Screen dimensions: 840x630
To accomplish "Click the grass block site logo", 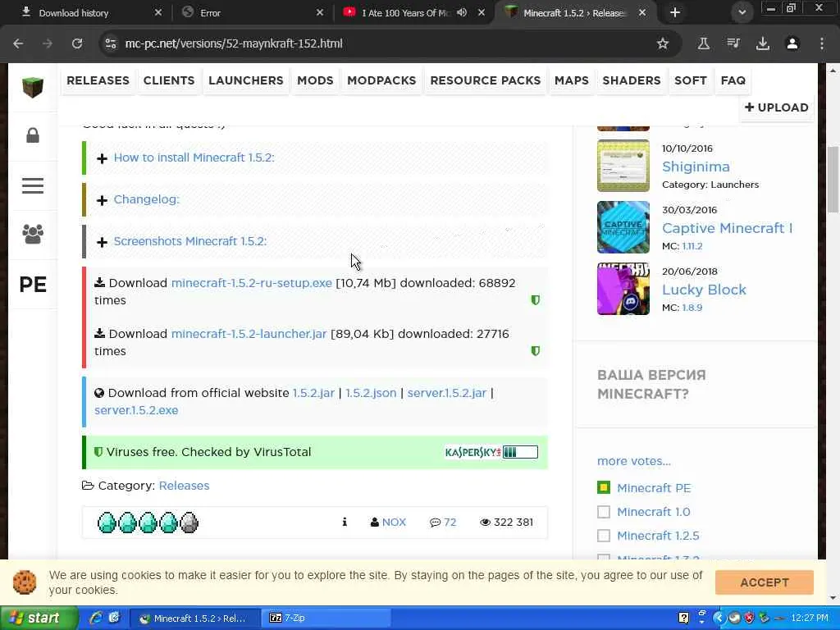I will point(33,87).
